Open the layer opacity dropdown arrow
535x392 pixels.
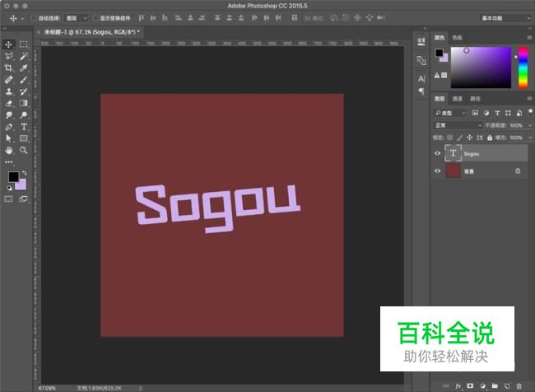530,125
